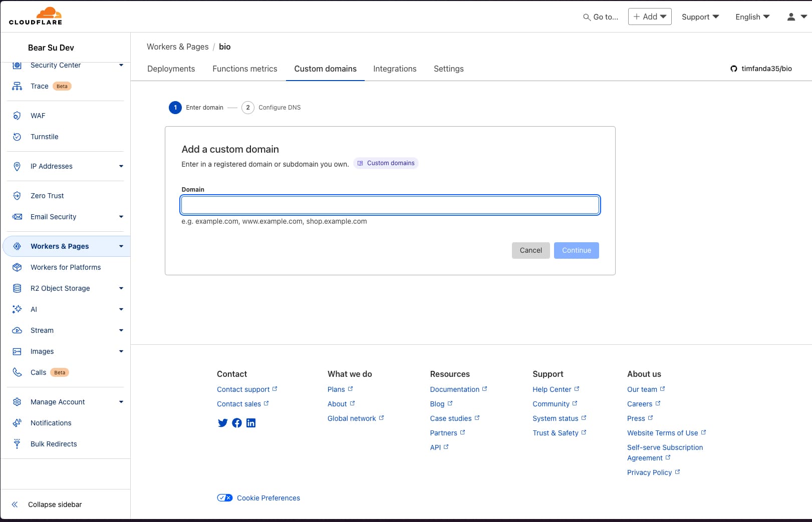Click the R2 Object Storage database icon
812x522 pixels.
coord(17,288)
